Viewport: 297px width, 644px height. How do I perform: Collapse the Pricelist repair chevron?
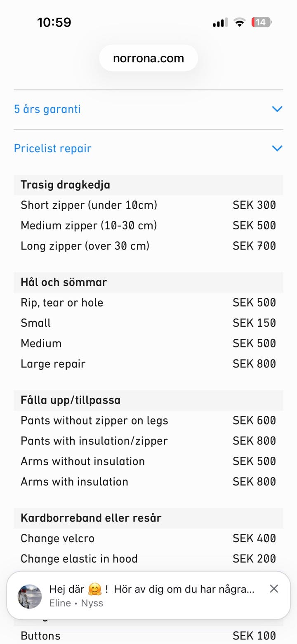coord(277,148)
